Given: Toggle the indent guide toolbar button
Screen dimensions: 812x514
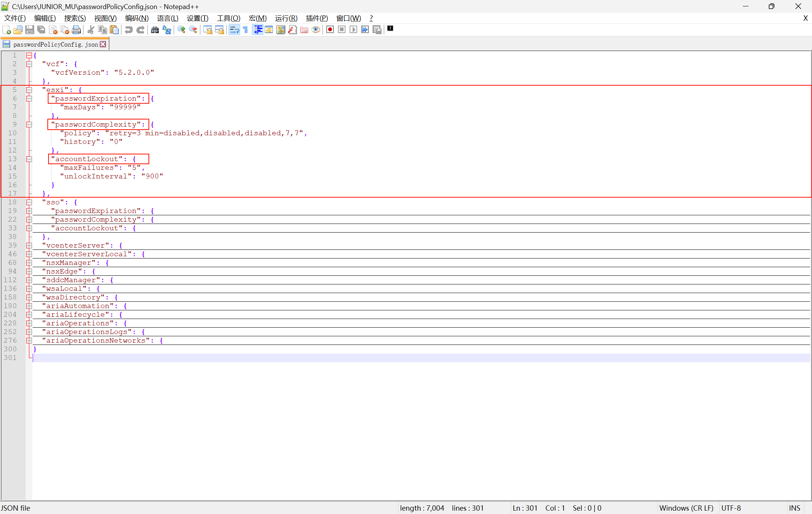Looking at the screenshot, I should [258, 30].
